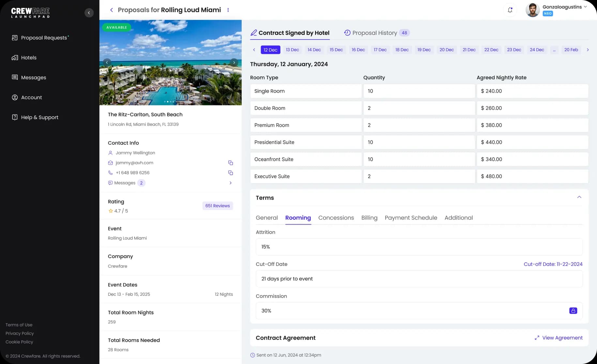
Task: Select the 12 Dec date chip
Action: pos(270,50)
